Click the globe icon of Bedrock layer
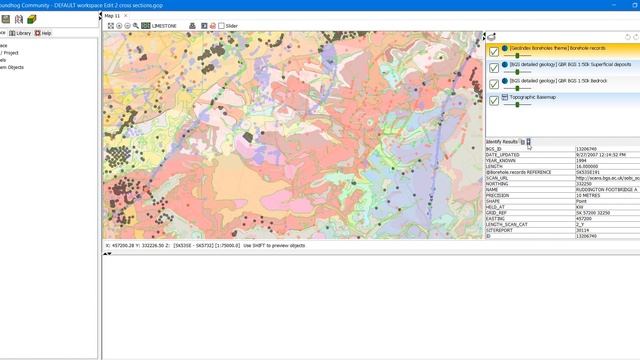 [505, 81]
